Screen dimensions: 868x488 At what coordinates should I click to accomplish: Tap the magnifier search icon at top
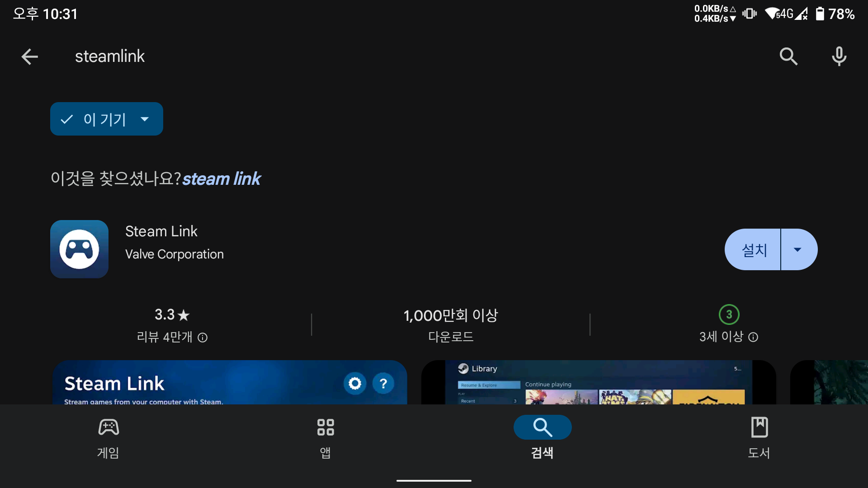pos(788,56)
